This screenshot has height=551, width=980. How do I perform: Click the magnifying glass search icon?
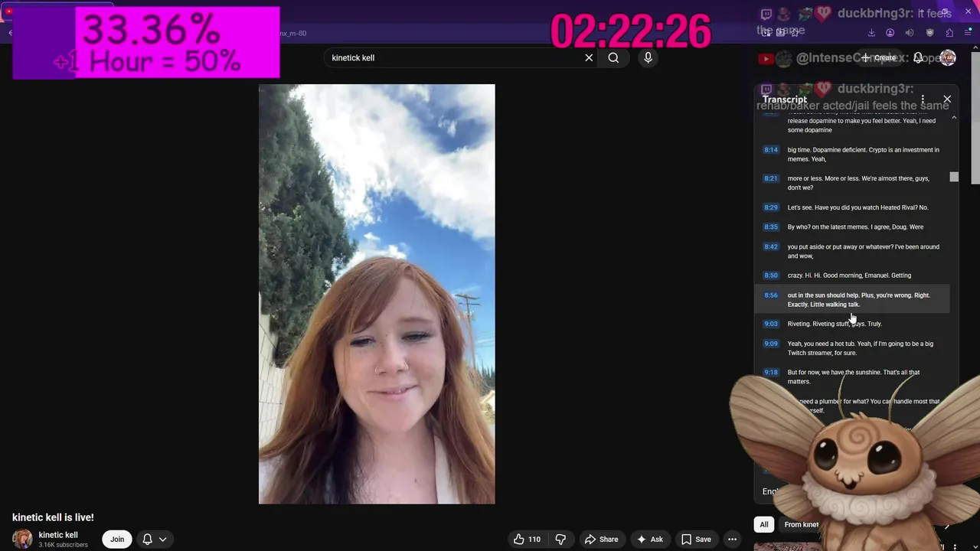coord(613,57)
